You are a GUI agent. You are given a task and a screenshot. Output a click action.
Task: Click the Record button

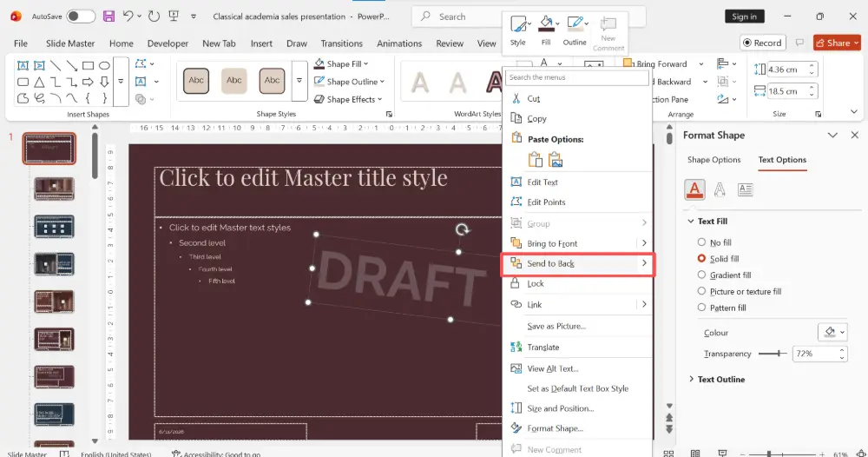tap(763, 43)
